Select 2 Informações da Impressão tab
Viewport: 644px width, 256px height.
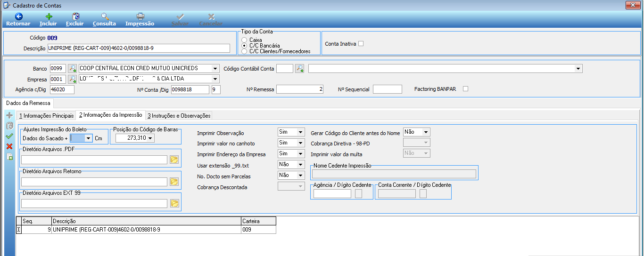(110, 115)
